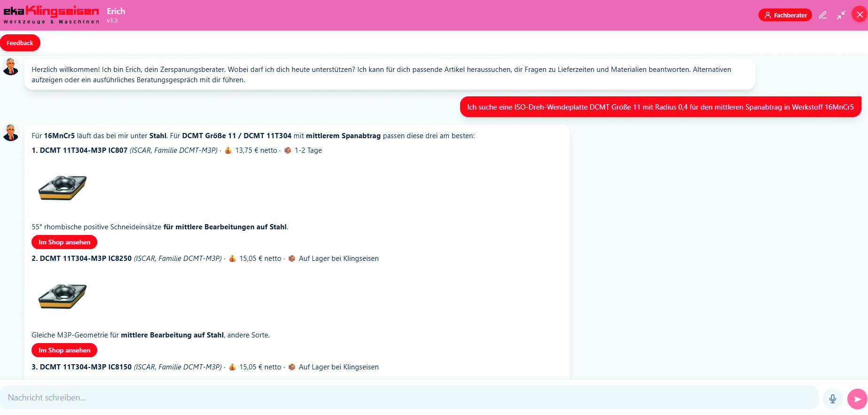Image resolution: width=868 pixels, height=415 pixels.
Task: Click the Erich name in header
Action: click(x=116, y=11)
